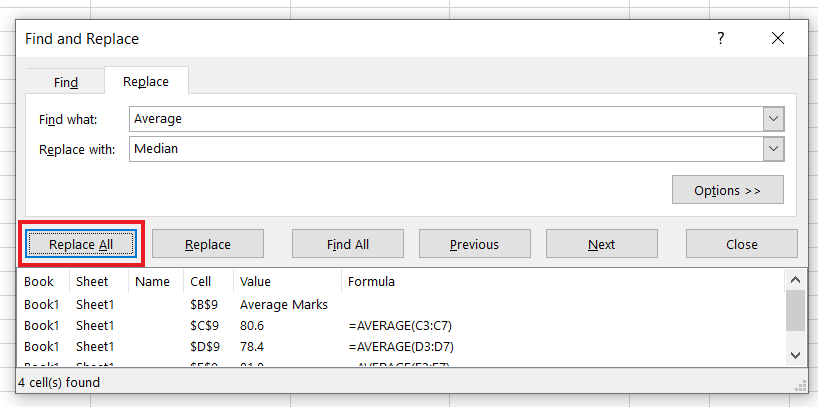
Task: Sort results by Formula column header
Action: tap(372, 282)
